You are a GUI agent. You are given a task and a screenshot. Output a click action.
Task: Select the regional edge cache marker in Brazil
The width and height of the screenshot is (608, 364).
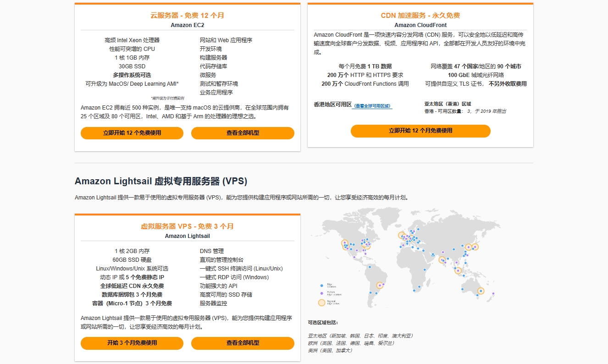[380, 285]
